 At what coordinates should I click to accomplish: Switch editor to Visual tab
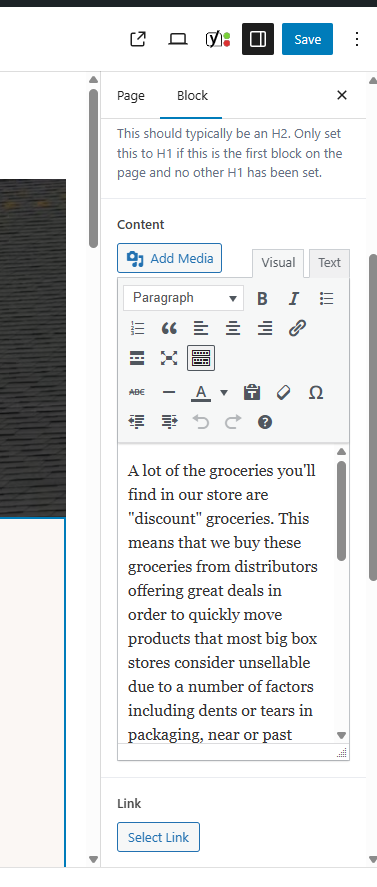click(278, 263)
